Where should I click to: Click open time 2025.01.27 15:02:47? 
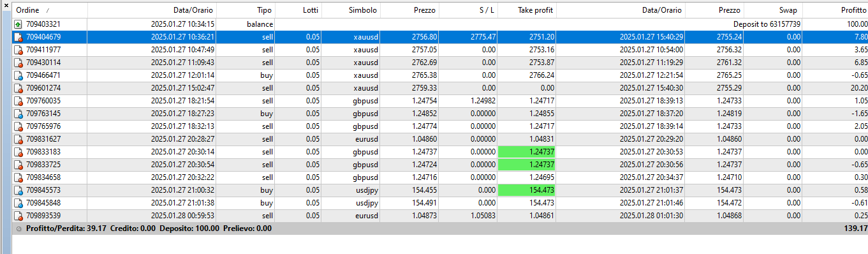pos(183,88)
